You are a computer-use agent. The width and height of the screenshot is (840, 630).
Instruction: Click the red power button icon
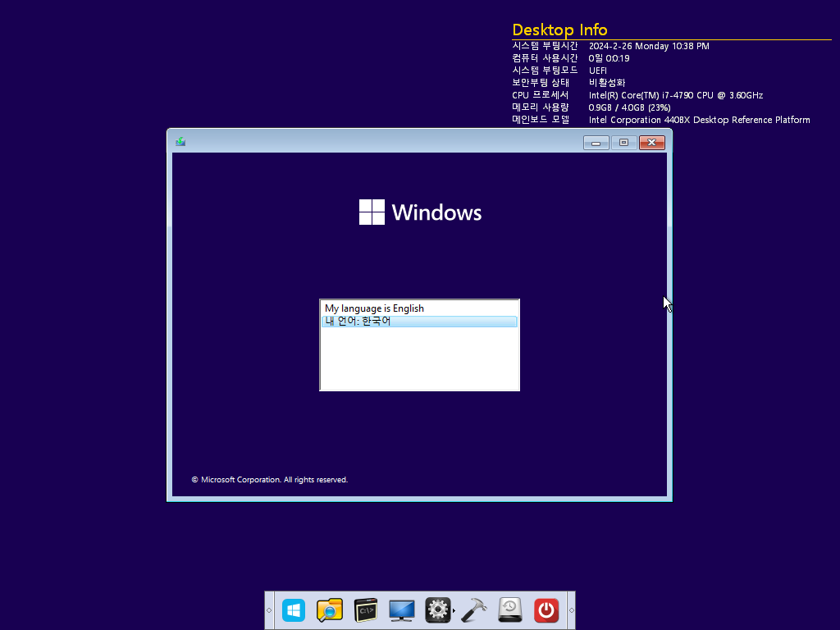tap(546, 610)
